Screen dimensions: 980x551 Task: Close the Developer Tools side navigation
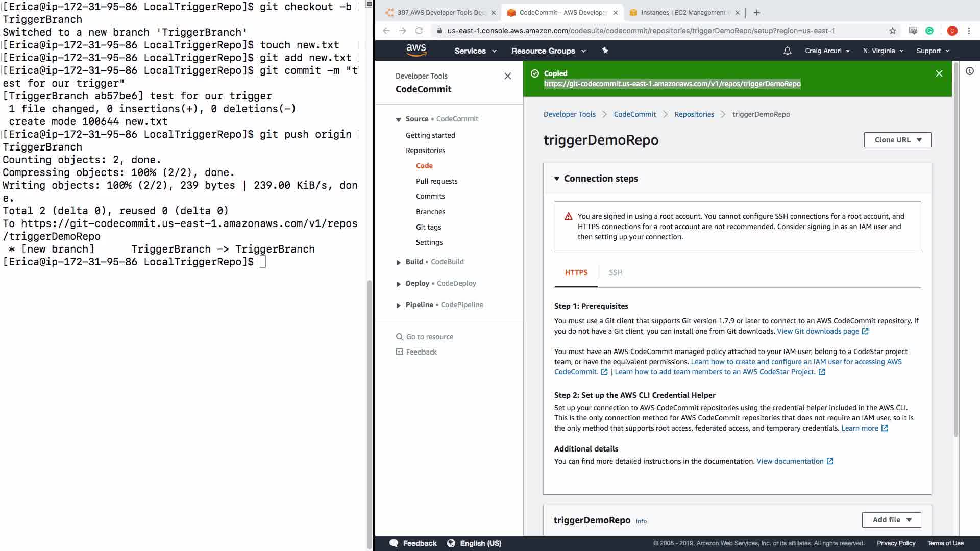coord(507,76)
